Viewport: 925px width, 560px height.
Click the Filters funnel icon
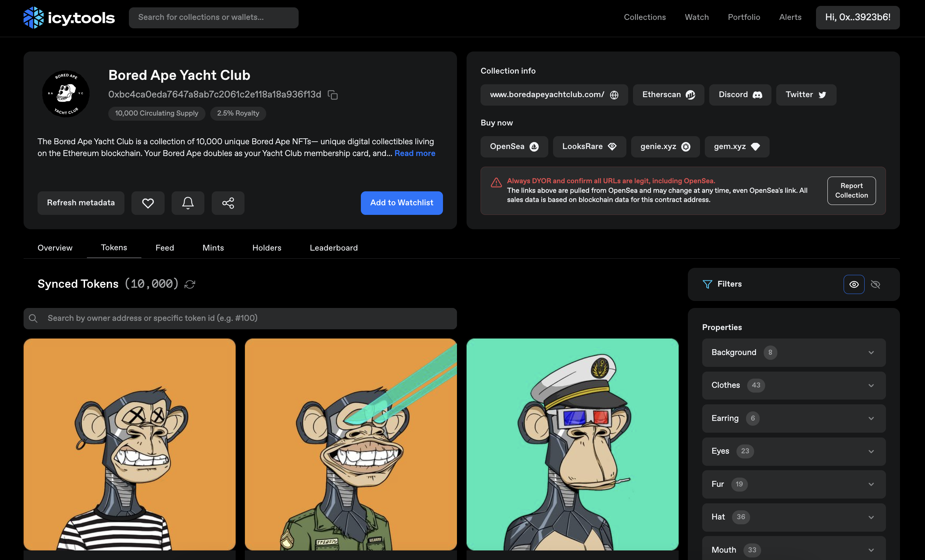point(707,284)
